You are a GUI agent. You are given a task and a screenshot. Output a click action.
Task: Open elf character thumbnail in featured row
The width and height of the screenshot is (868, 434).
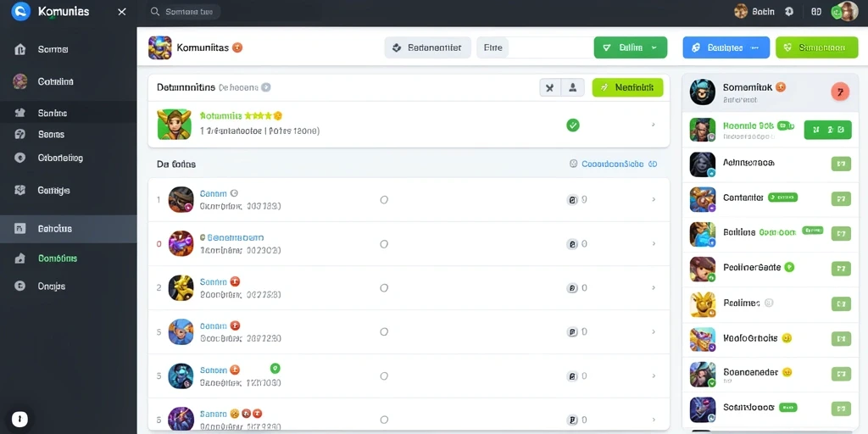(x=174, y=124)
